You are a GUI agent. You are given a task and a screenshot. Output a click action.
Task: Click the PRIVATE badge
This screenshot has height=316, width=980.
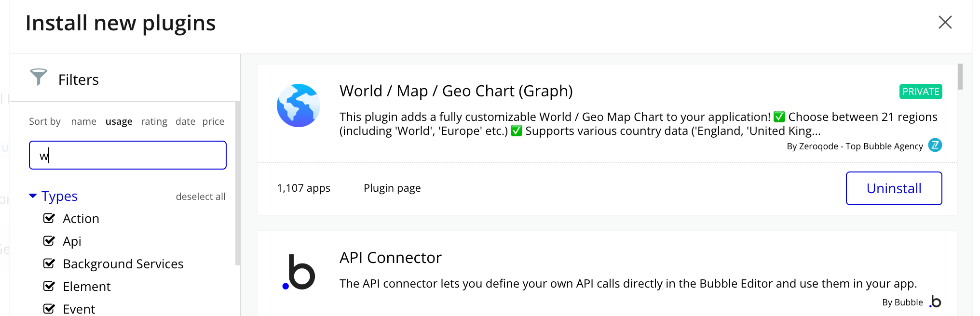coord(921,92)
